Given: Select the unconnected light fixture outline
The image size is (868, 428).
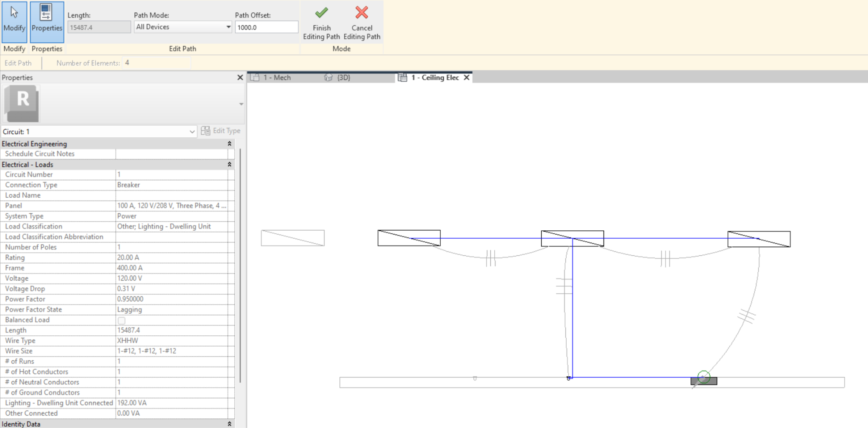Looking at the screenshot, I should 292,238.
